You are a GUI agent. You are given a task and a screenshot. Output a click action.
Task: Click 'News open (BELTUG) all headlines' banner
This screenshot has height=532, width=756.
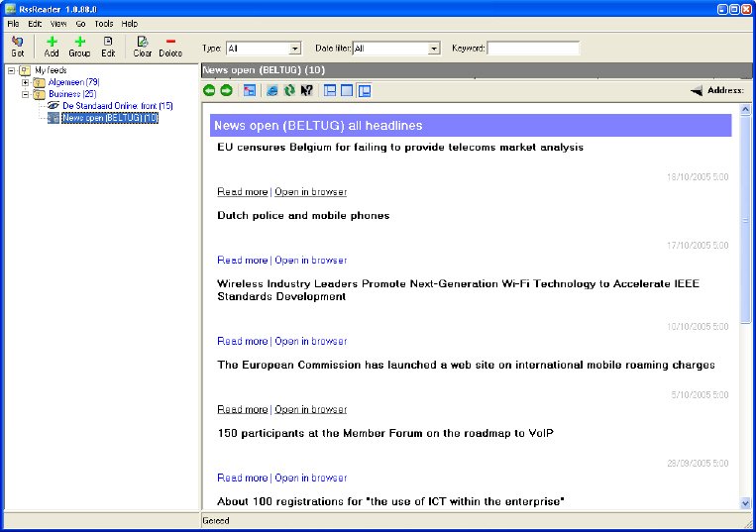pos(471,125)
